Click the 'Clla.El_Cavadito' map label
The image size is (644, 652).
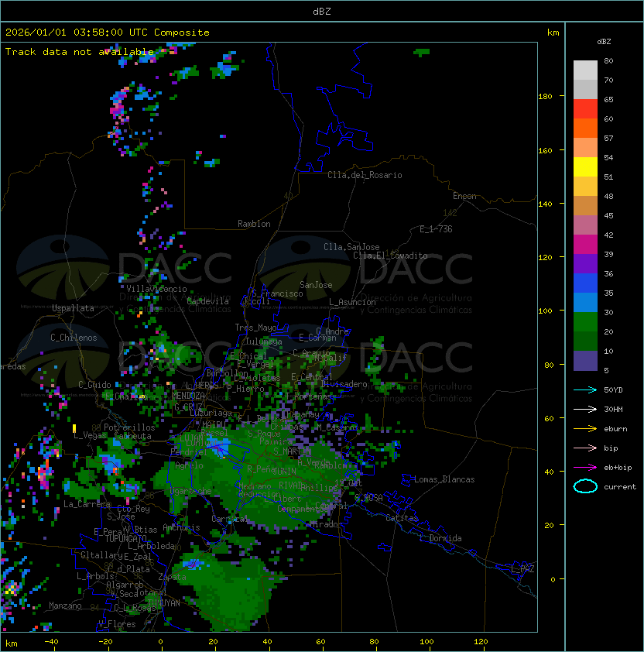coord(390,256)
